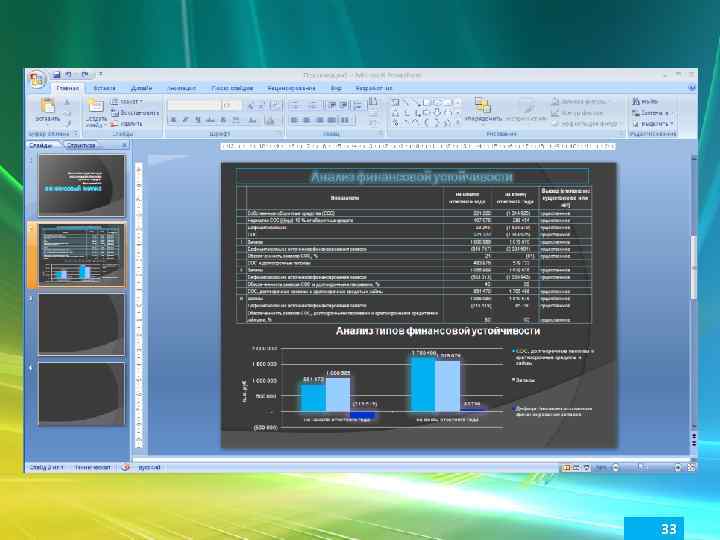Open the font name combo box
The height and width of the screenshot is (540, 720).
point(193,105)
